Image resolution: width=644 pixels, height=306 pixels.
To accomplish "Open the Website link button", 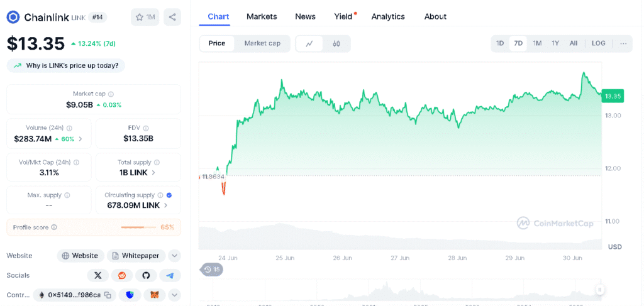I will 80,256.
